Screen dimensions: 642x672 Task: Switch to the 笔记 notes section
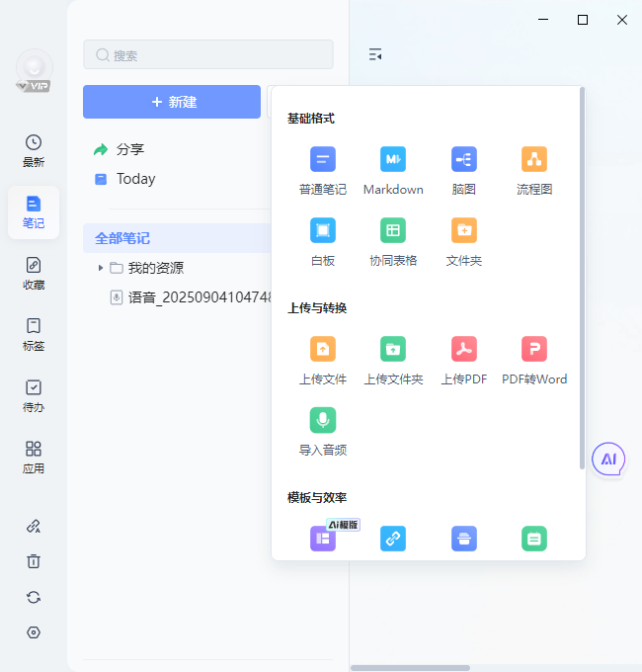(34, 212)
